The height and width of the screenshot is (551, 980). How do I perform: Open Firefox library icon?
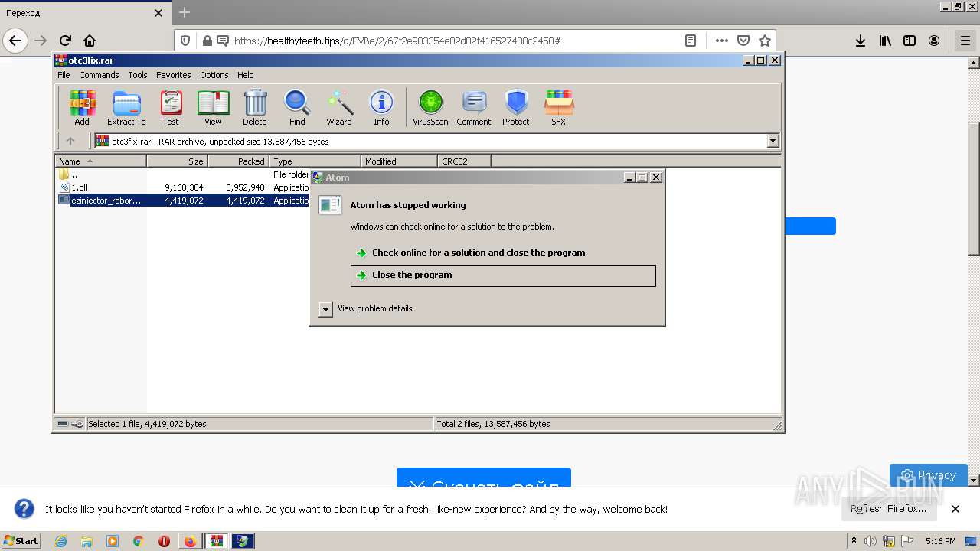(x=885, y=41)
